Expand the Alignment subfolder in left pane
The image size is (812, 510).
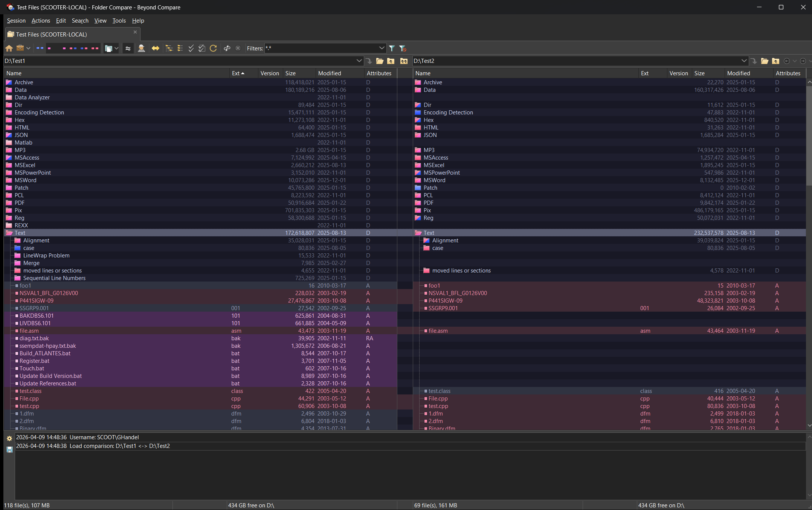17,241
